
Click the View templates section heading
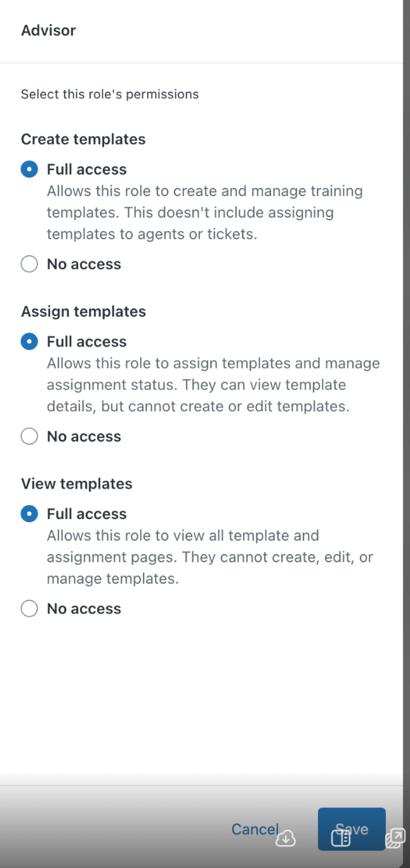click(x=77, y=484)
